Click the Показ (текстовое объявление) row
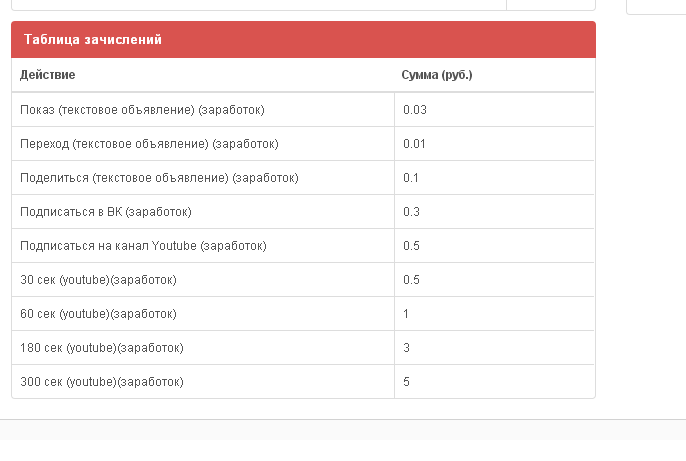The width and height of the screenshot is (686, 461). click(x=303, y=110)
